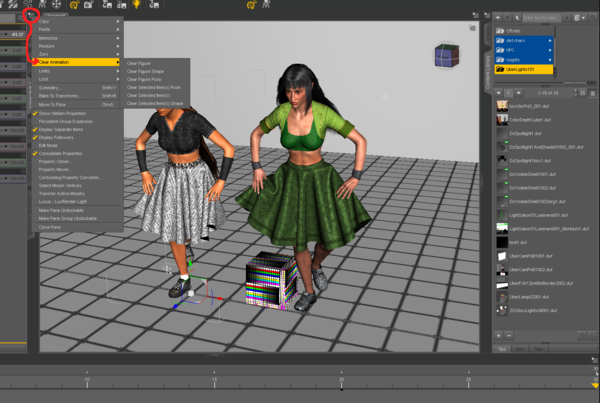Image resolution: width=600 pixels, height=403 pixels.
Task: Select the UberLights101 folder
Action: coord(523,69)
